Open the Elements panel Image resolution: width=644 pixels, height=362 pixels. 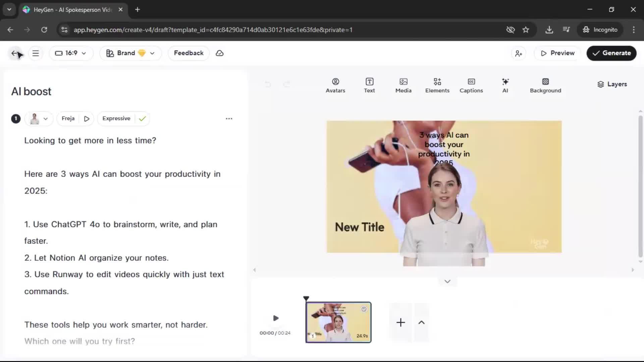[x=437, y=85]
